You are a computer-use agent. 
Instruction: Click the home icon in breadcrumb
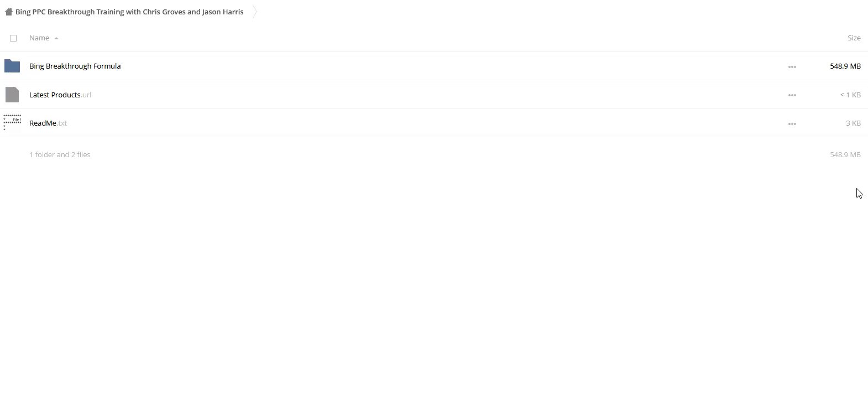tap(8, 12)
